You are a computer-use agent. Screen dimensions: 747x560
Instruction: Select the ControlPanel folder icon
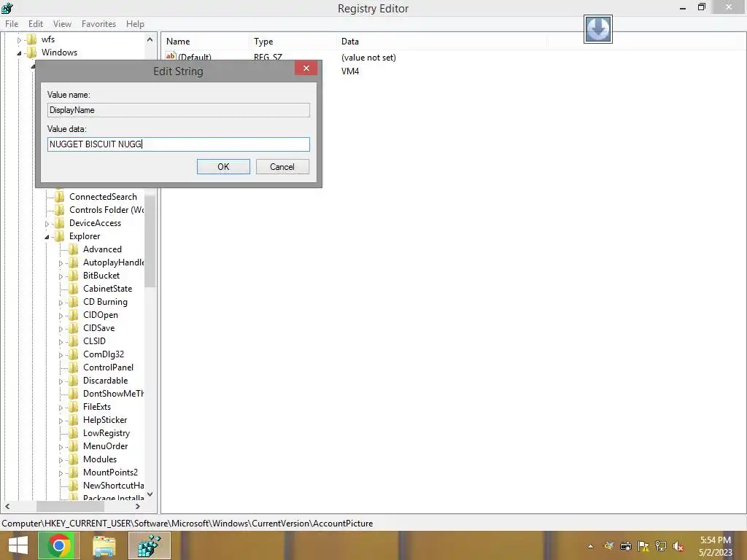pos(74,367)
